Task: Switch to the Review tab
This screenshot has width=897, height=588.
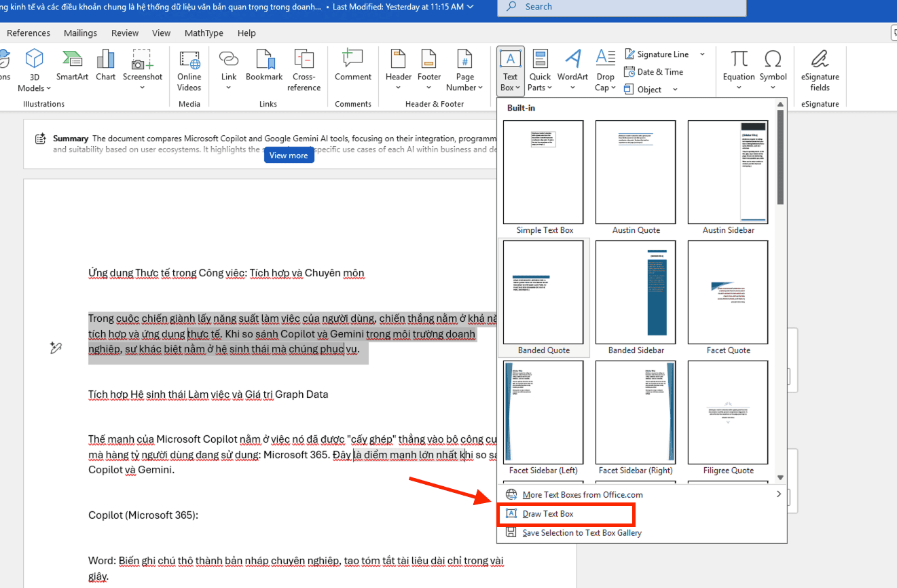Action: (125, 33)
